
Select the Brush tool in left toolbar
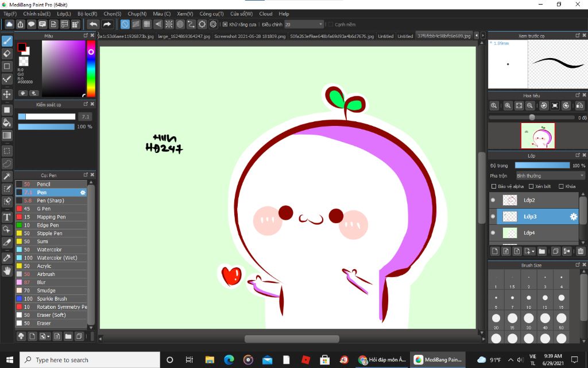pos(7,41)
